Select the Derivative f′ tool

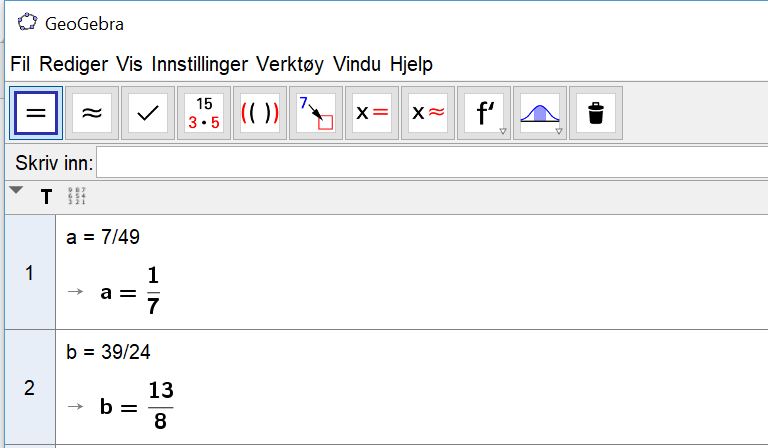pyautogui.click(x=484, y=113)
